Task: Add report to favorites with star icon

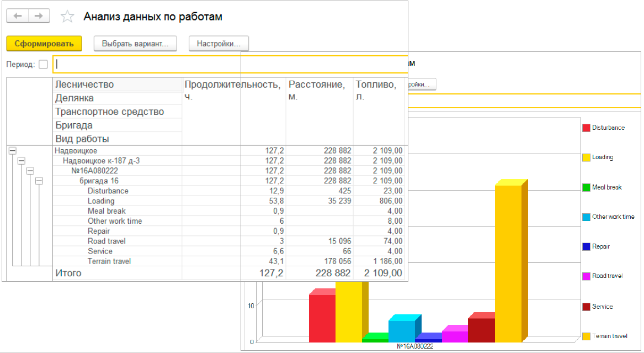Action: [x=67, y=17]
